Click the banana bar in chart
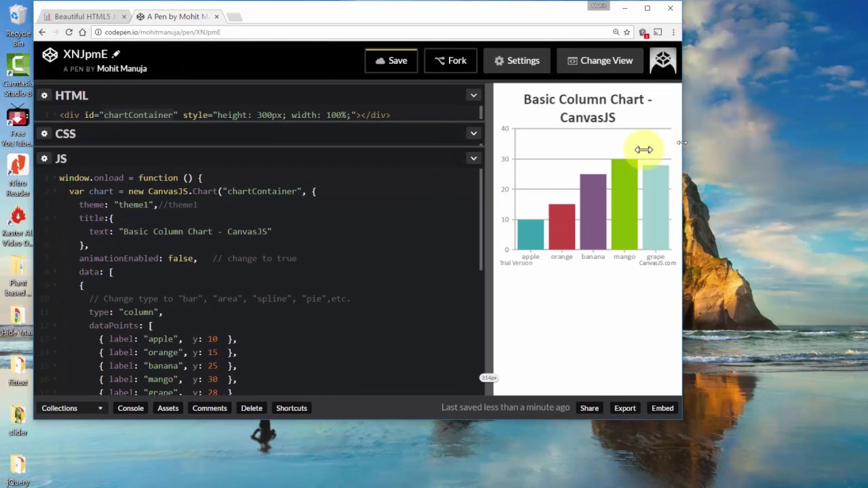This screenshot has width=868, height=488. coord(593,211)
